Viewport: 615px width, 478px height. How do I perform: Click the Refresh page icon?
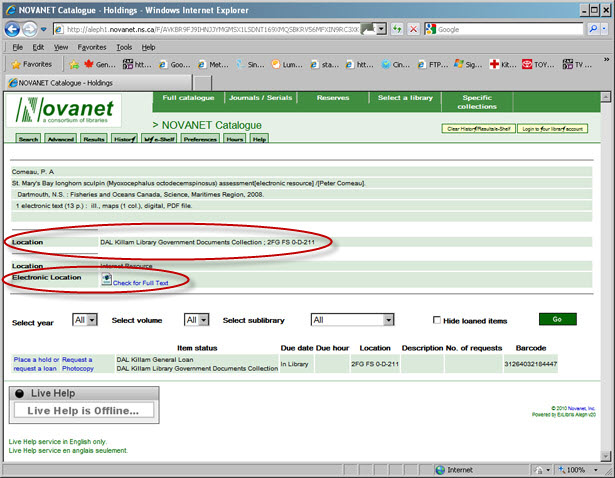pos(398,29)
